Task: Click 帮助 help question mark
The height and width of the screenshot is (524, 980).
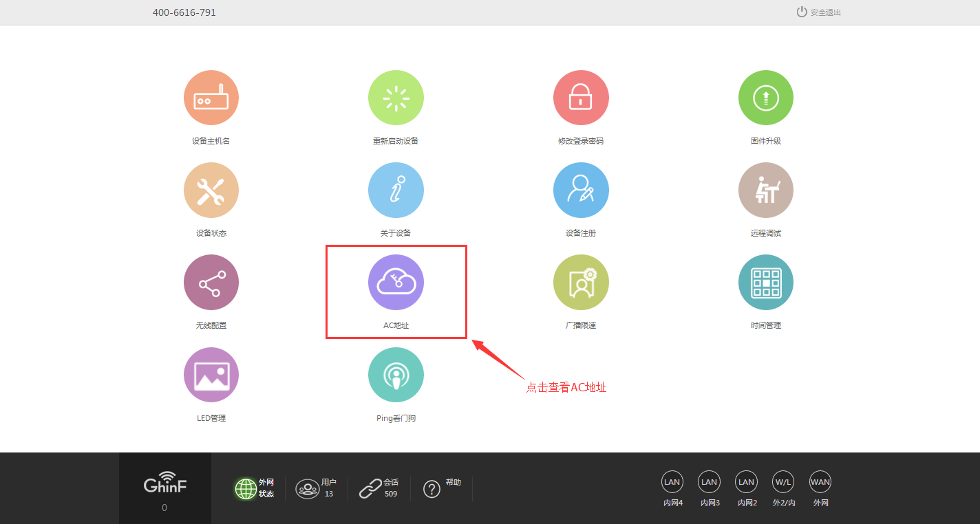Action: (x=432, y=489)
